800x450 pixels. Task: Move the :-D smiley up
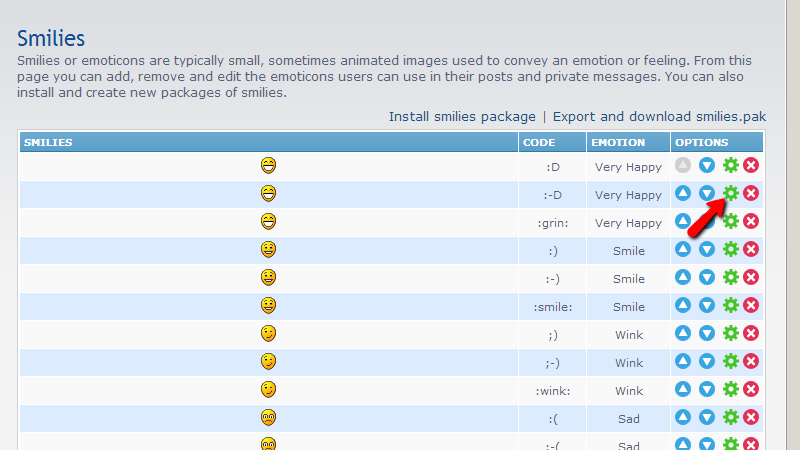(683, 193)
